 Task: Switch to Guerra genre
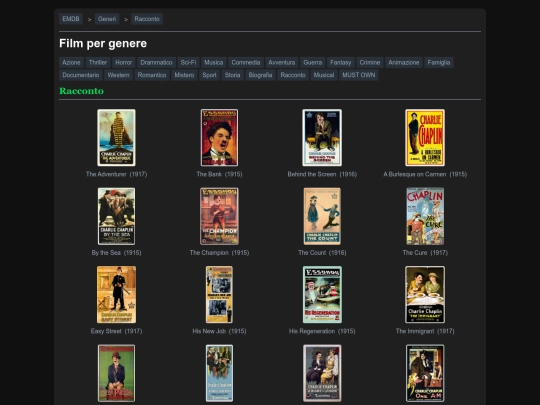[313, 62]
